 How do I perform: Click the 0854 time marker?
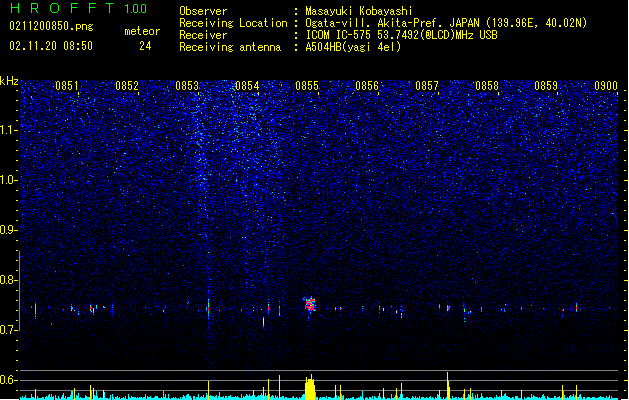(247, 86)
